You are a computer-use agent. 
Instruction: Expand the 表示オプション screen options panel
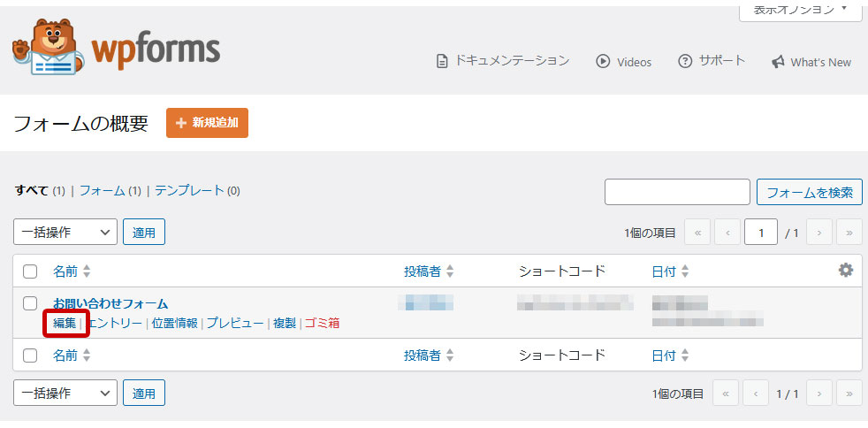[800, 10]
